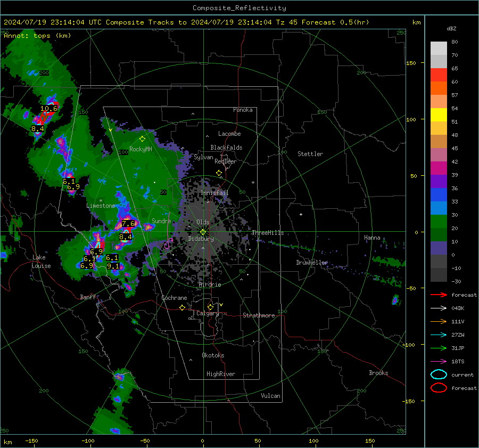Click the 8.4 label below 10.6
This screenshot has height=448, width=479.
pyautogui.click(x=38, y=129)
